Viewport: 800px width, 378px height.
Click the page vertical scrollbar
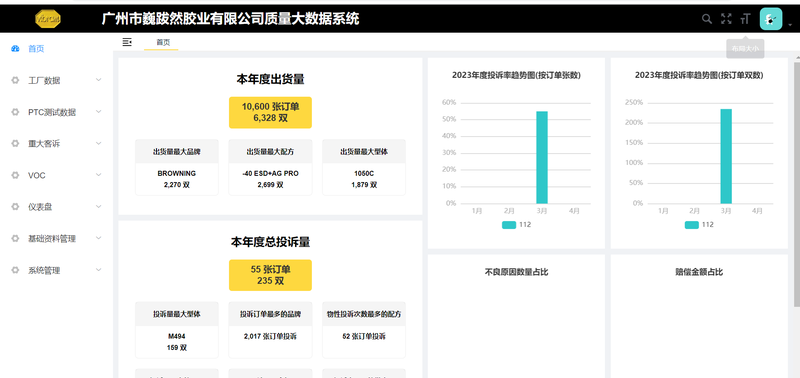tap(796, 184)
